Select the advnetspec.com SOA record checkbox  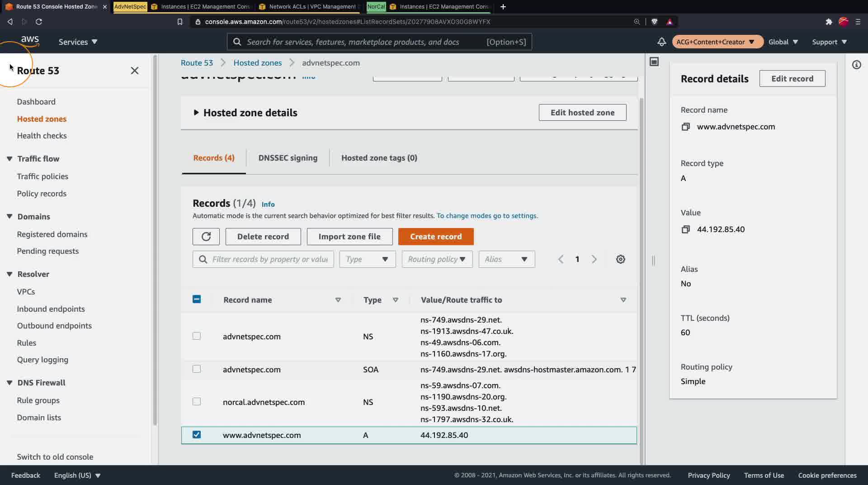(197, 369)
